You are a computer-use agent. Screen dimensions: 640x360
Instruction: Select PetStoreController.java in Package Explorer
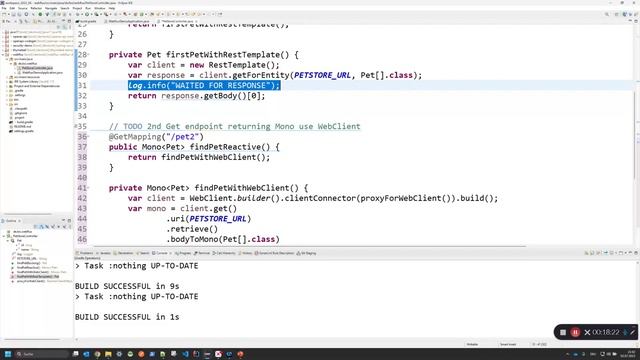(x=35, y=68)
